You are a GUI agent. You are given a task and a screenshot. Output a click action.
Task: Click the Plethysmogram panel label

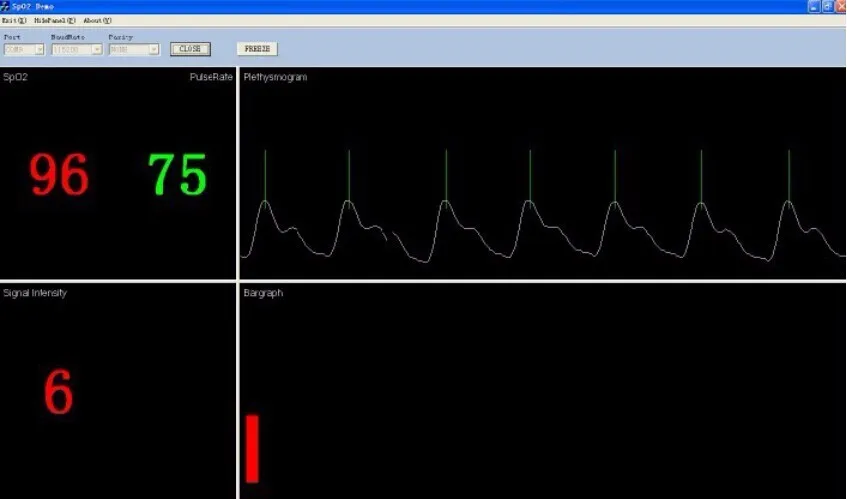pyautogui.click(x=275, y=77)
